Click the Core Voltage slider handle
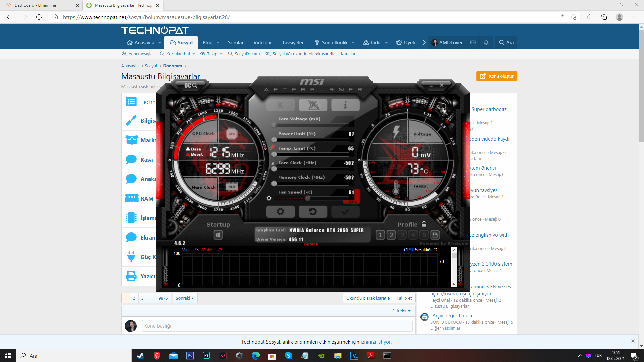Viewport: 644px width, 362px height. (x=274, y=125)
